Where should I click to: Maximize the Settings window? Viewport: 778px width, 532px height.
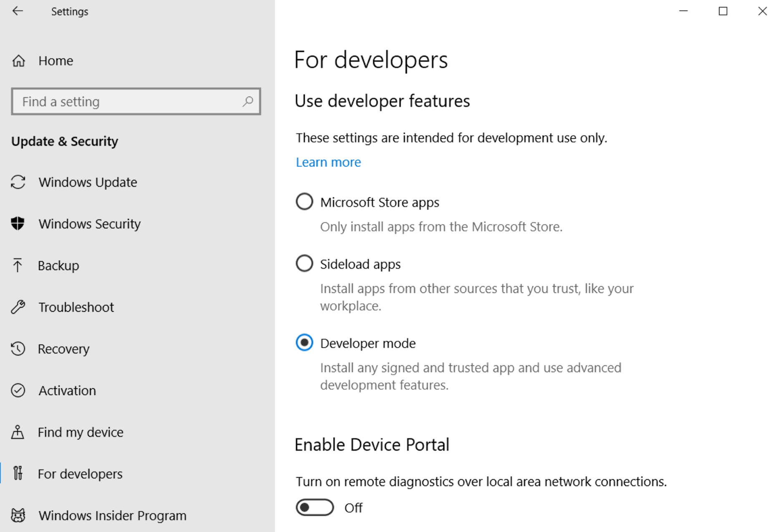coord(723,11)
